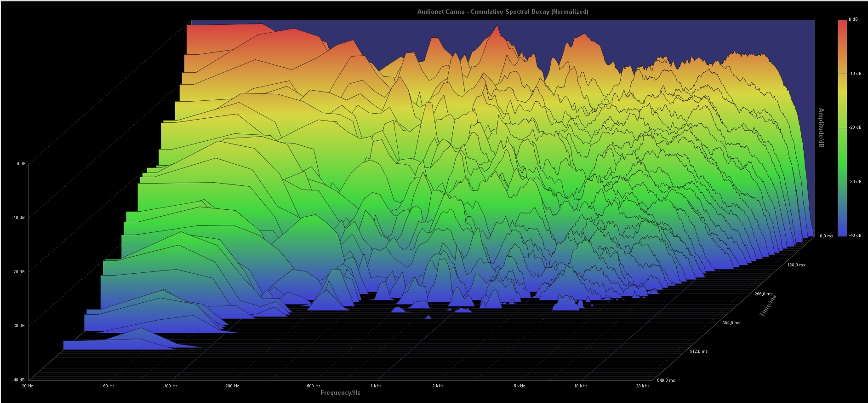Click the -30 dB label beside color legend

(x=855, y=182)
